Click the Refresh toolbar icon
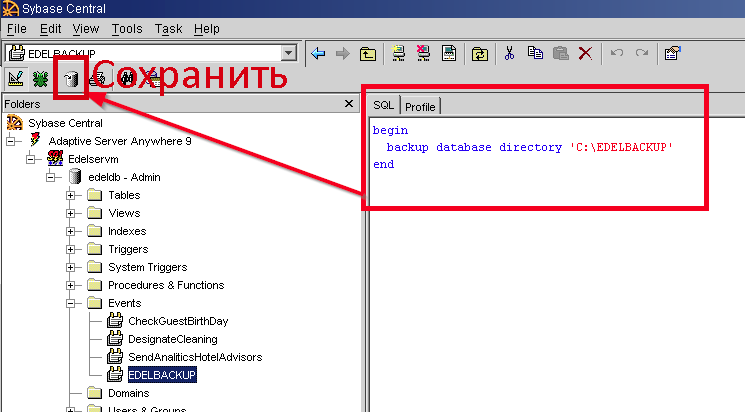This screenshot has height=412, width=745. pos(480,53)
